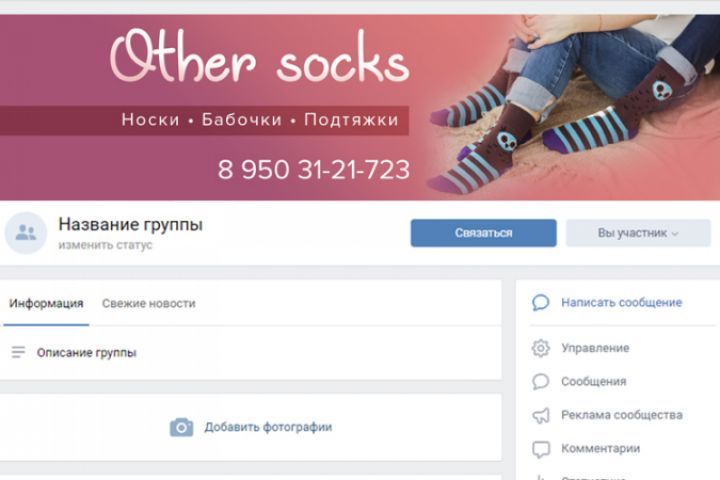Screen dimensions: 720x480
Task: Open the Свежие новости tab
Action: 149,304
